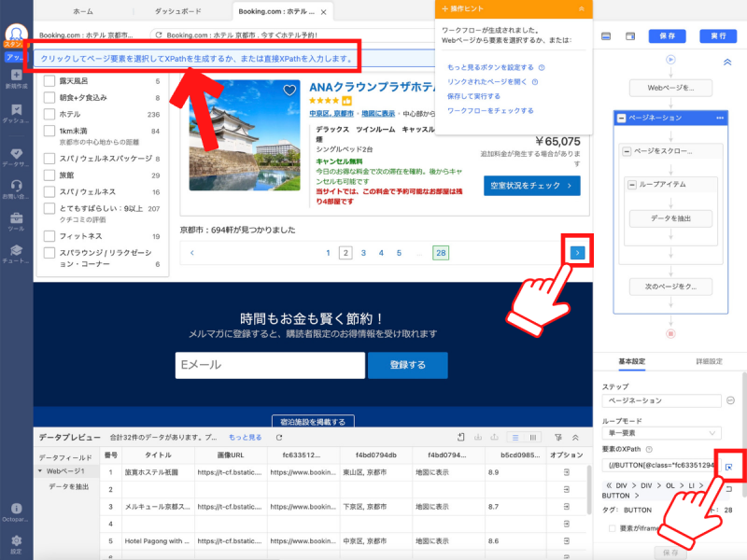Refresh the data preview
Screen dimensions: 747x560
279,437
